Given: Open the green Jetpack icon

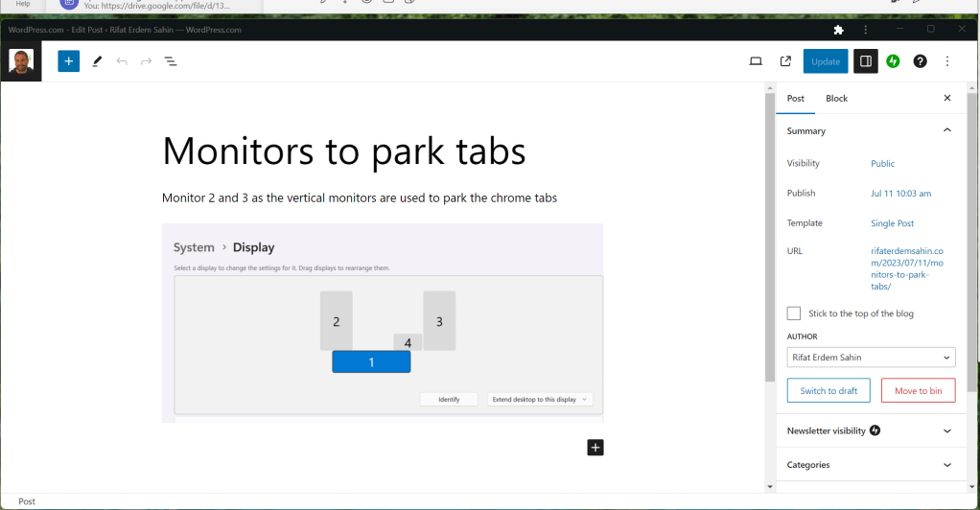Looking at the screenshot, I should [893, 61].
